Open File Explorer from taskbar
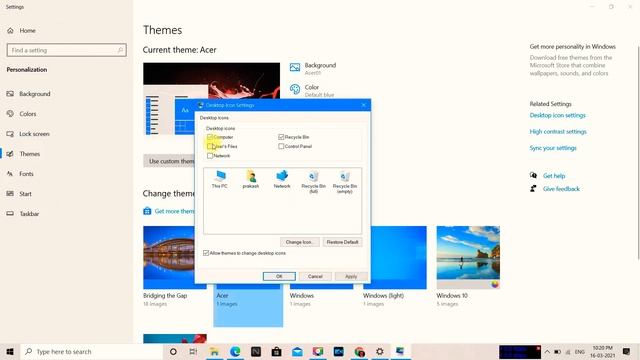 [x=214, y=351]
